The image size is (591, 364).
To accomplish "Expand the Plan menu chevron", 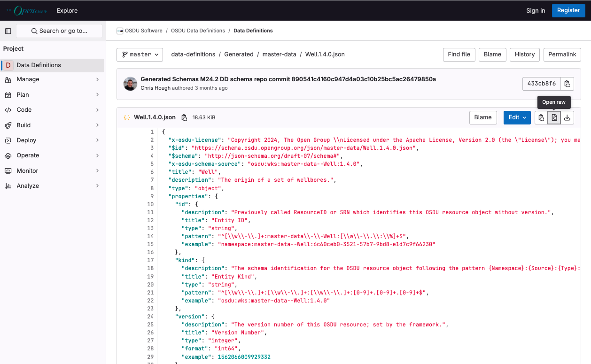I will [x=98, y=95].
